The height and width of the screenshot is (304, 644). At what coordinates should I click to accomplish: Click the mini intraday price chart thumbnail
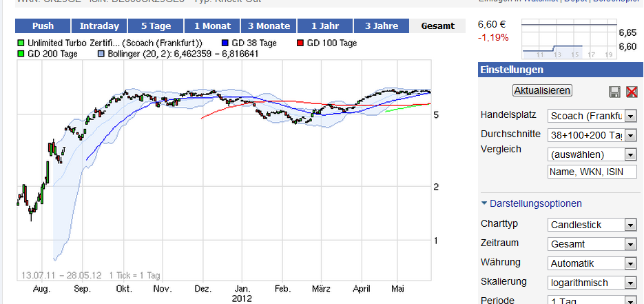point(569,39)
